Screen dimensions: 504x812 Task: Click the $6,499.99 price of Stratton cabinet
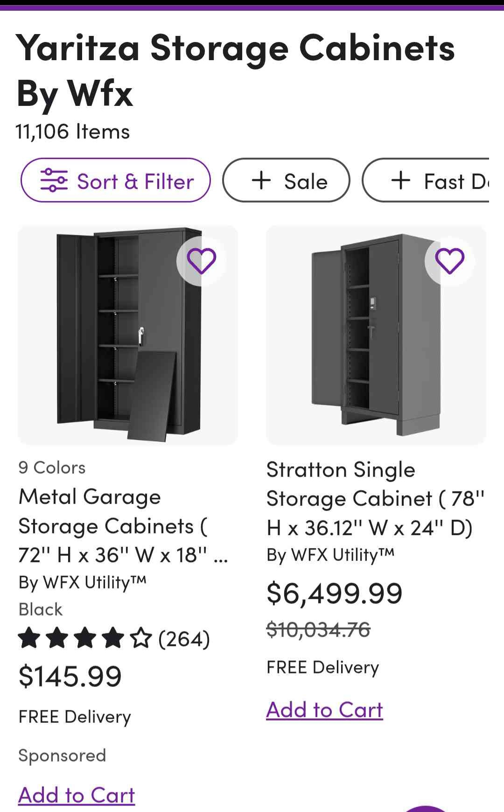[x=334, y=594]
